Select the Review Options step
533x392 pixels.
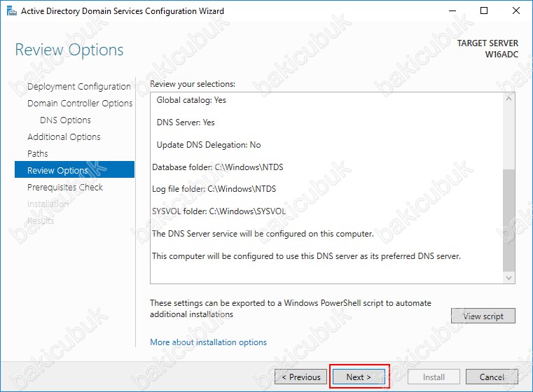pos(57,171)
